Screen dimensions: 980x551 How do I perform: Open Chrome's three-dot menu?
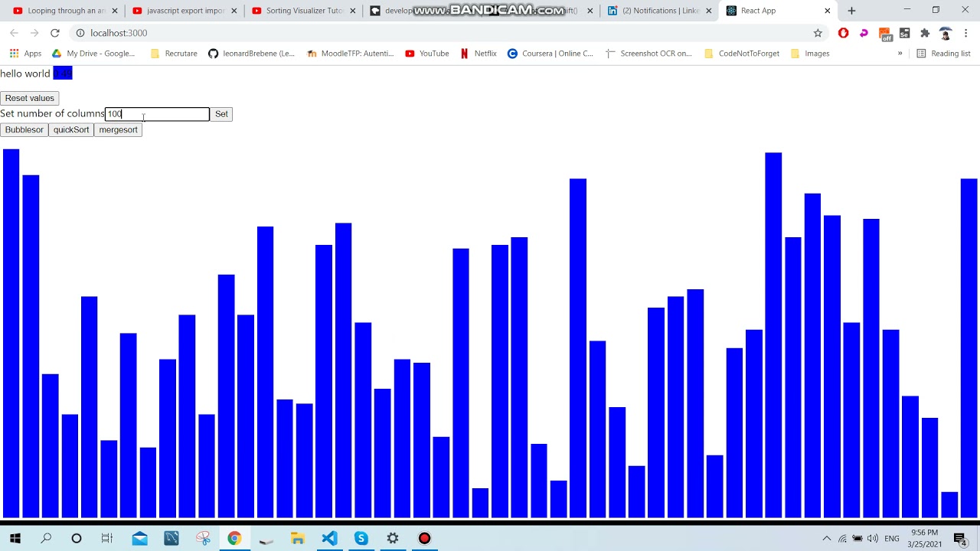tap(966, 33)
